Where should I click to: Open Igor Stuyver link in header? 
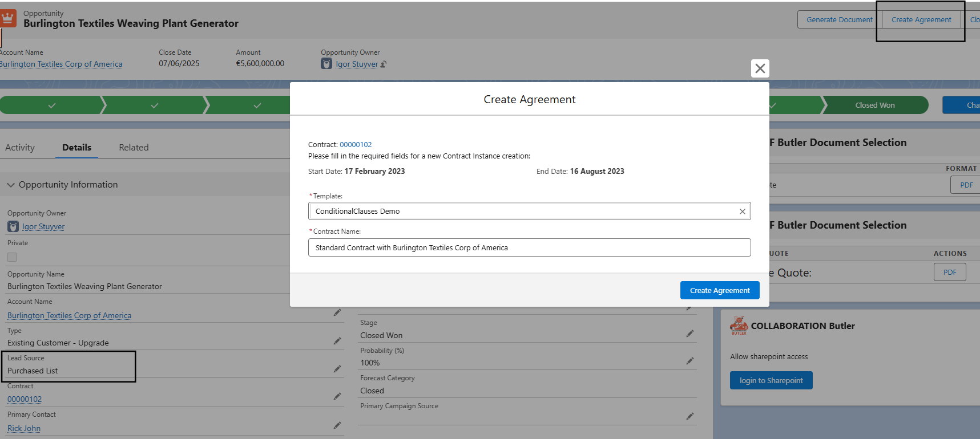(357, 64)
